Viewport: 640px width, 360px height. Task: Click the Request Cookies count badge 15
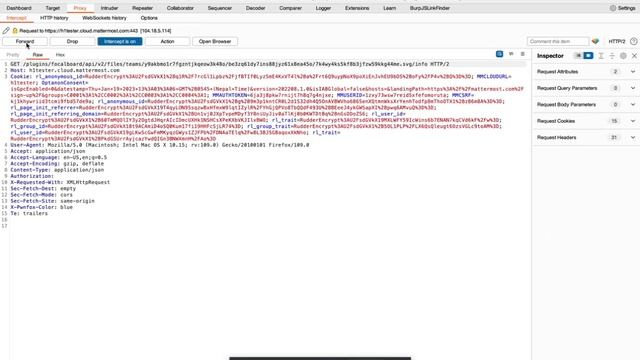click(x=614, y=121)
